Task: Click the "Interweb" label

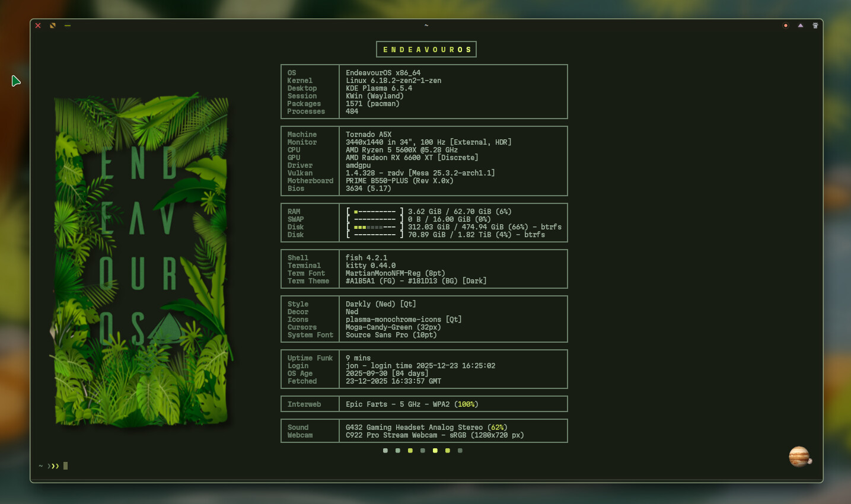Action: 304,404
